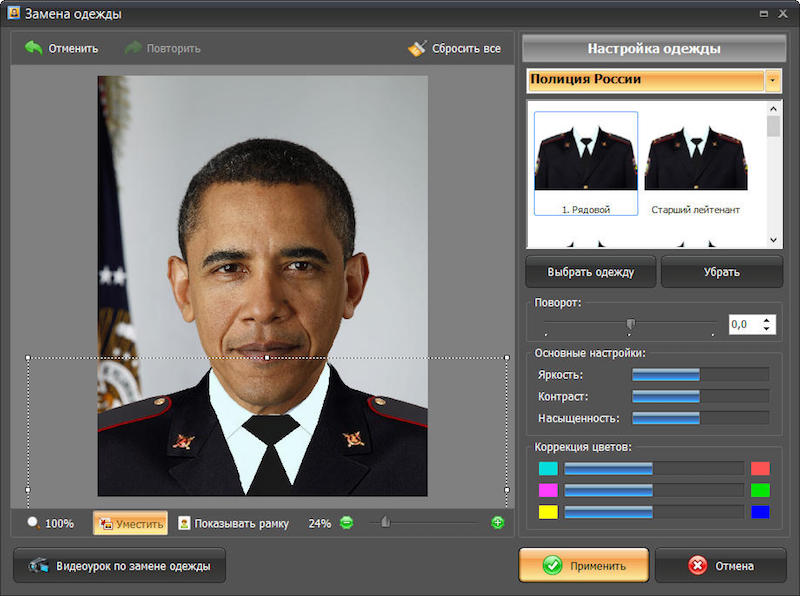Click the Убрать button
800x596 pixels.
coord(721,272)
